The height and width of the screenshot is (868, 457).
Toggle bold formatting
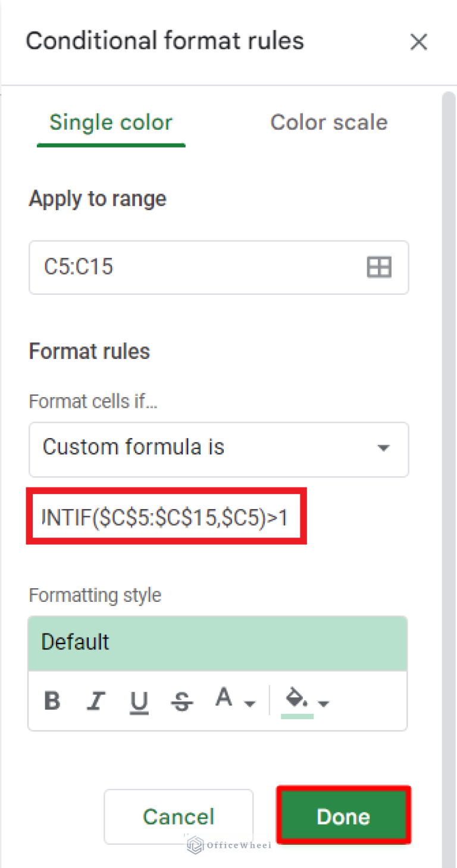pos(52,701)
